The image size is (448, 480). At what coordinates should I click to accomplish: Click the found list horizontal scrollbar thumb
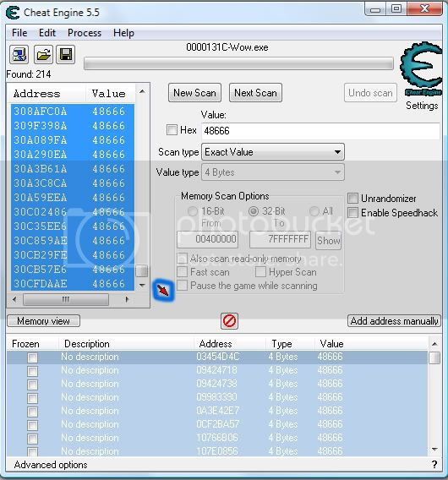point(66,299)
